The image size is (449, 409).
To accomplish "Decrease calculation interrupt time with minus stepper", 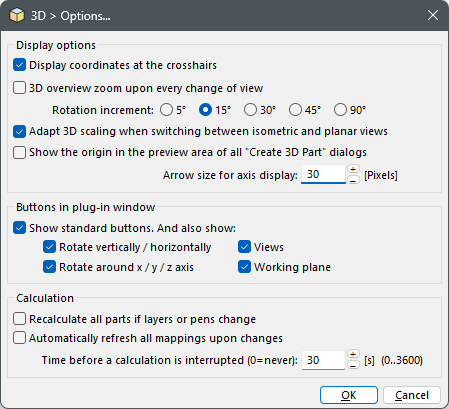I will point(353,365).
